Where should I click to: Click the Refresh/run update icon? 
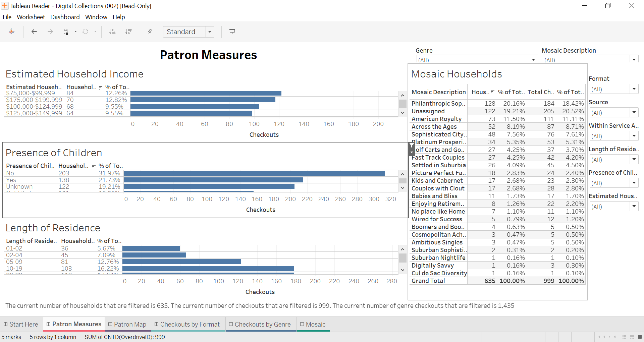(86, 32)
